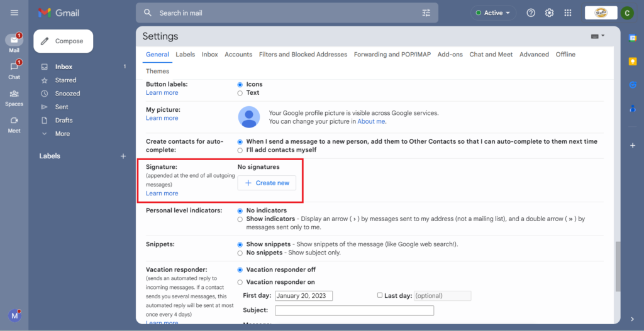
Task: Turn Vacation responder on
Action: 240,282
